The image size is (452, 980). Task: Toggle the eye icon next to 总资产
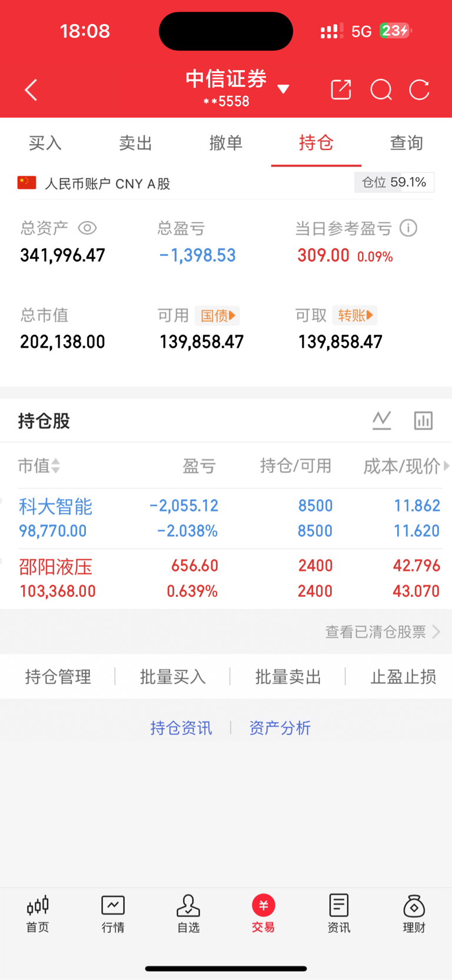(87, 228)
